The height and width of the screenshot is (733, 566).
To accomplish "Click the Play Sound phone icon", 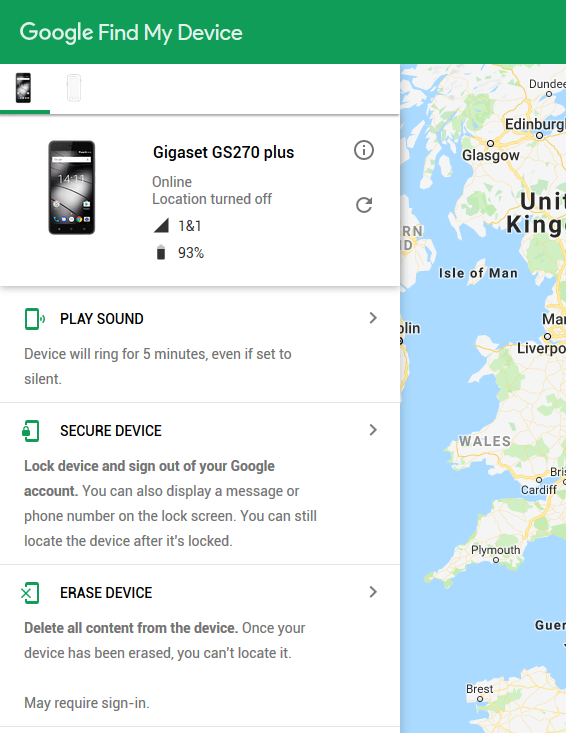I will pos(34,319).
